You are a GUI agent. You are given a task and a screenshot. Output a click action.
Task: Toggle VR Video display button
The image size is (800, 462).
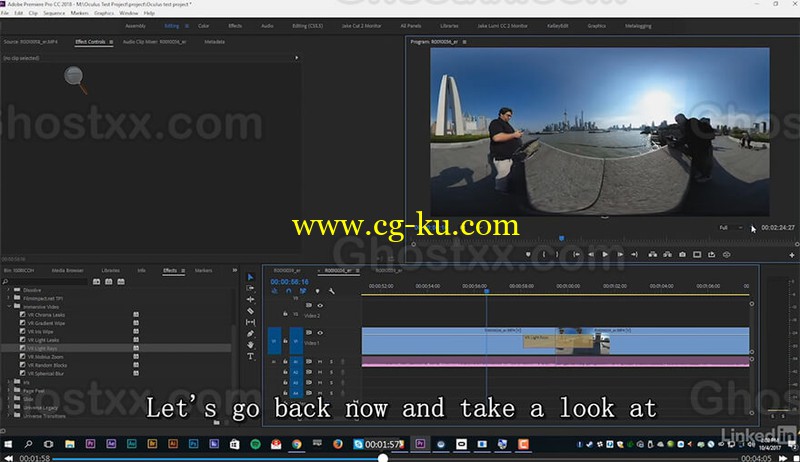(x=727, y=254)
